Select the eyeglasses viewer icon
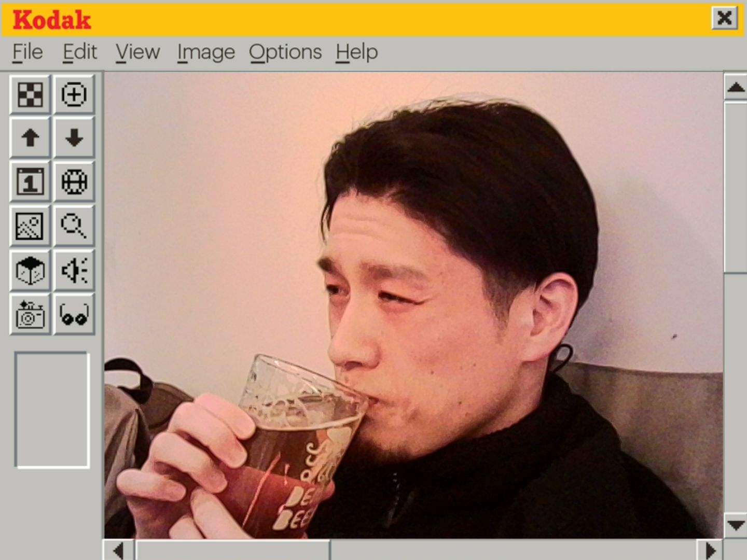The width and height of the screenshot is (747, 560). 74,314
